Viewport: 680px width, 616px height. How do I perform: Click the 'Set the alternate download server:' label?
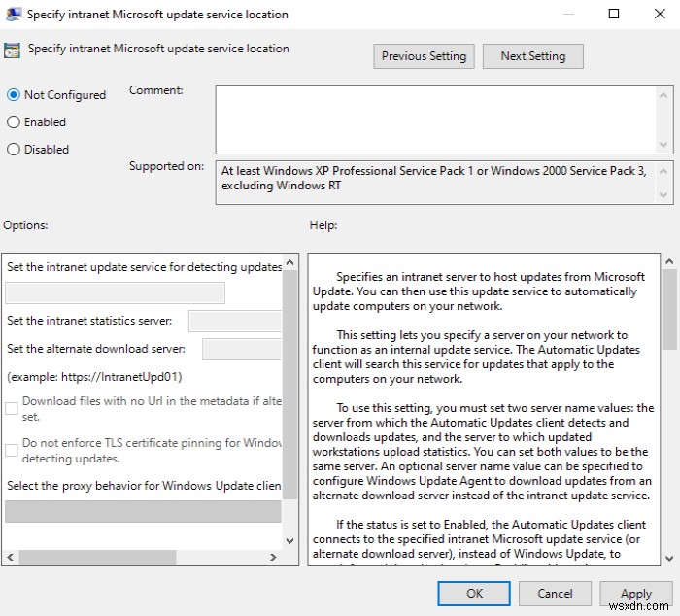click(x=96, y=349)
